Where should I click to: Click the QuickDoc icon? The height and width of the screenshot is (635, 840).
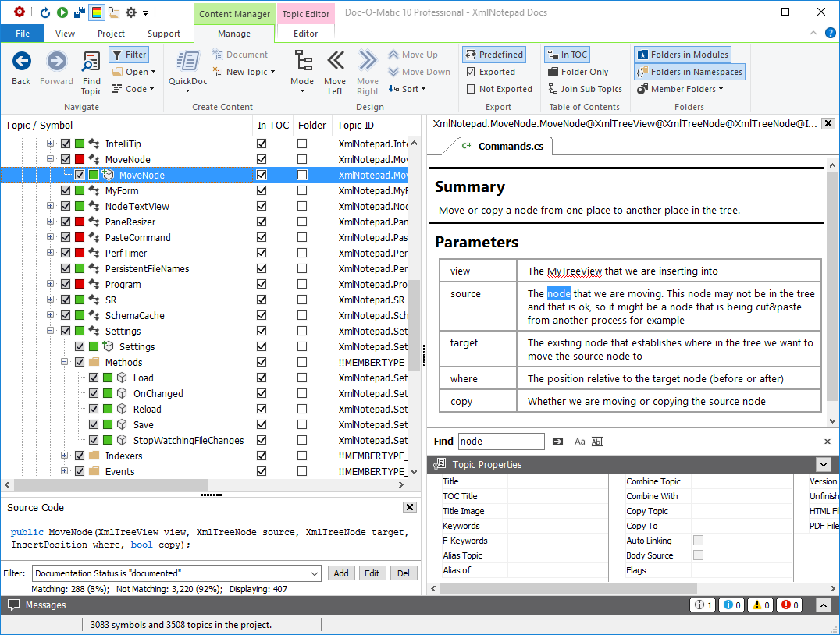coord(187,62)
